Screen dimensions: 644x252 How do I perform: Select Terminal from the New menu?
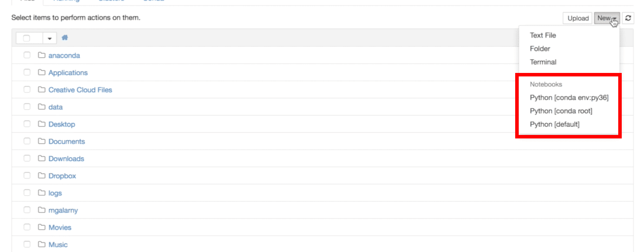pyautogui.click(x=543, y=62)
